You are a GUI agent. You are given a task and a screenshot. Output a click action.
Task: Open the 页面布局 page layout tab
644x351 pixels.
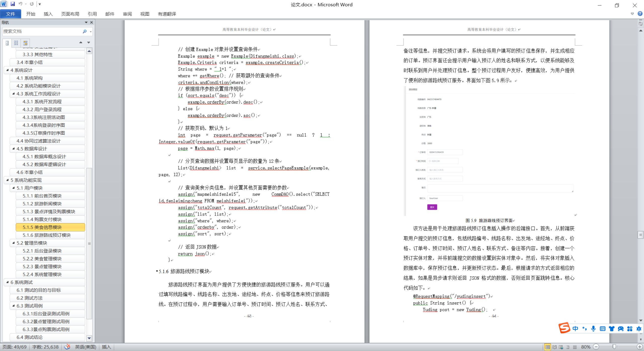pos(70,14)
